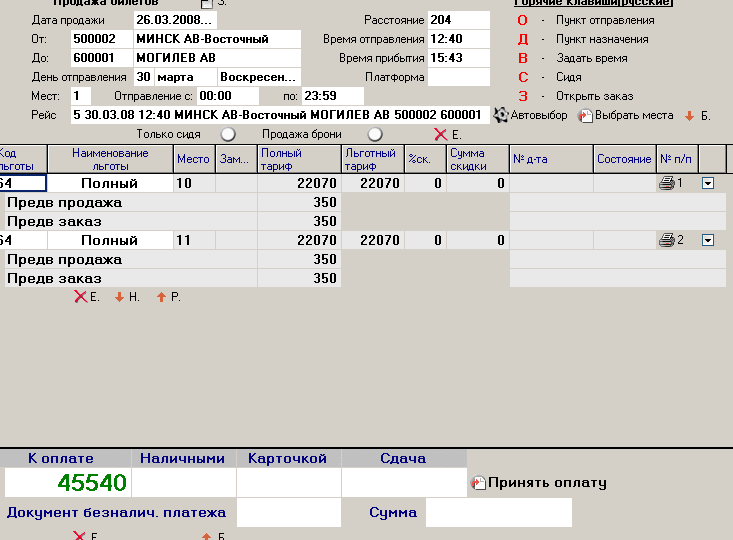Click the МОГИЛЕВ АВ destination field

point(217,58)
